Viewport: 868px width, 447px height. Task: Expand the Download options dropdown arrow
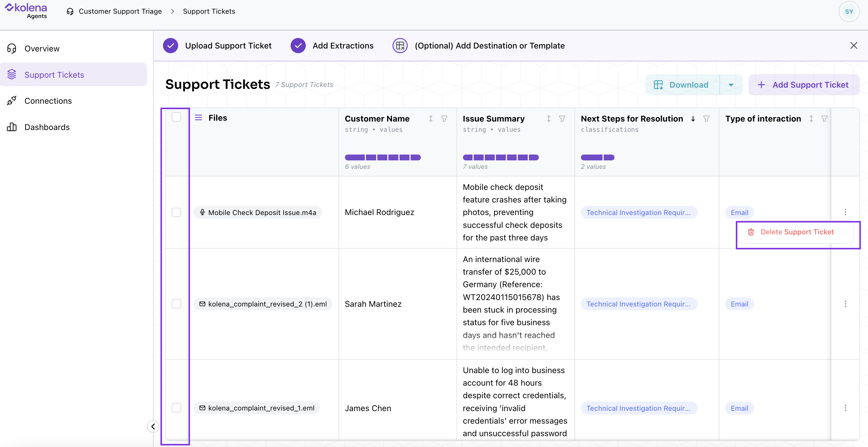click(x=730, y=85)
